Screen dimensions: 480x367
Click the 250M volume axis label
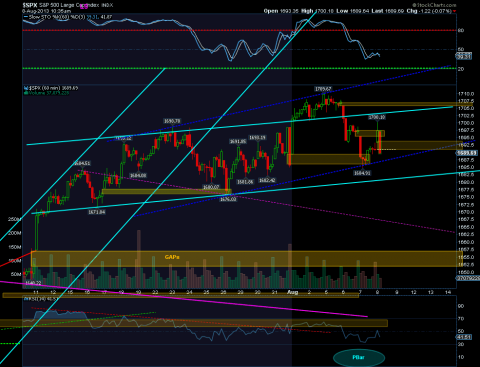tap(15, 219)
